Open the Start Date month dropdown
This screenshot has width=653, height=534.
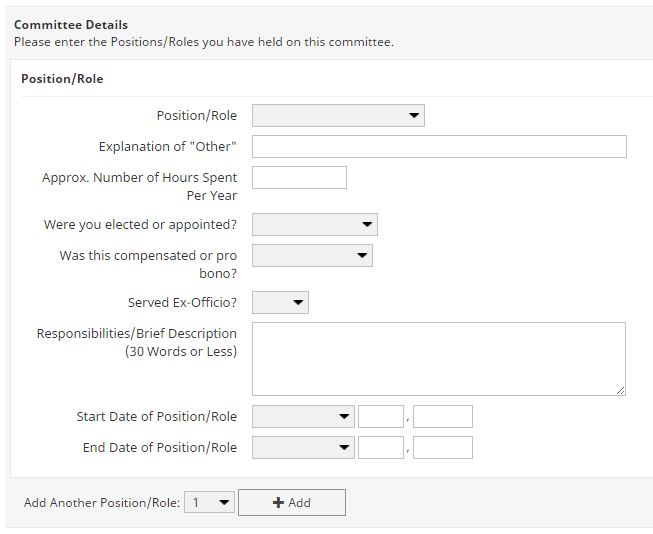[303, 417]
